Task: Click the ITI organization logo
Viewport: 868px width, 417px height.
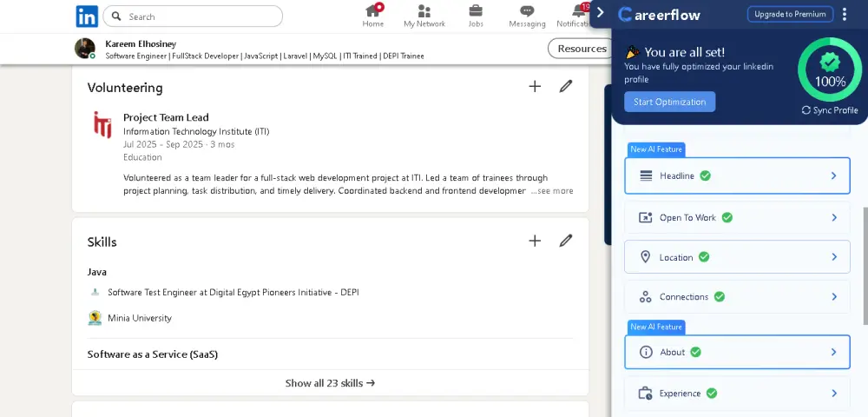Action: pos(102,124)
